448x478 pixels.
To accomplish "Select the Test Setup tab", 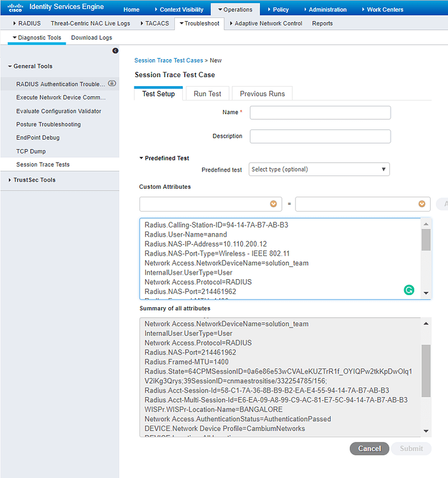I will [159, 94].
